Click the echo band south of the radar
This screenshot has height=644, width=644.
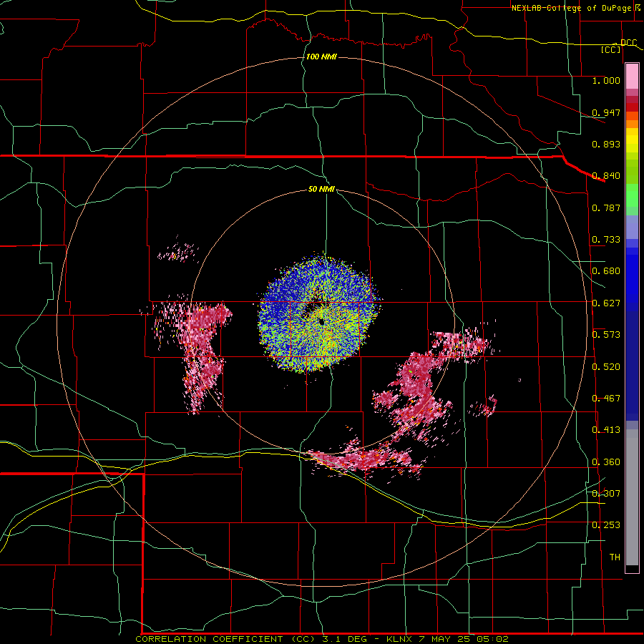(x=366, y=458)
